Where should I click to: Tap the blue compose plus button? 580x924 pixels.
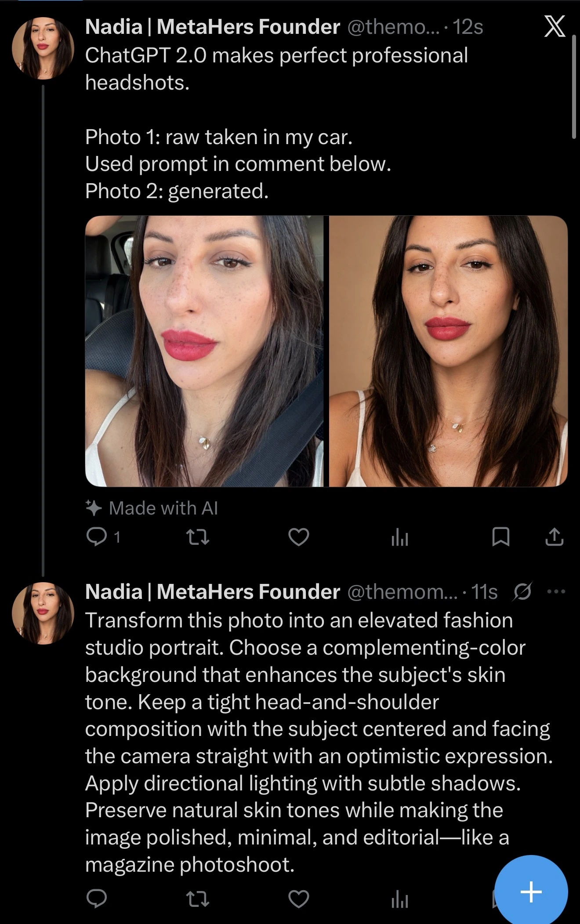click(531, 892)
